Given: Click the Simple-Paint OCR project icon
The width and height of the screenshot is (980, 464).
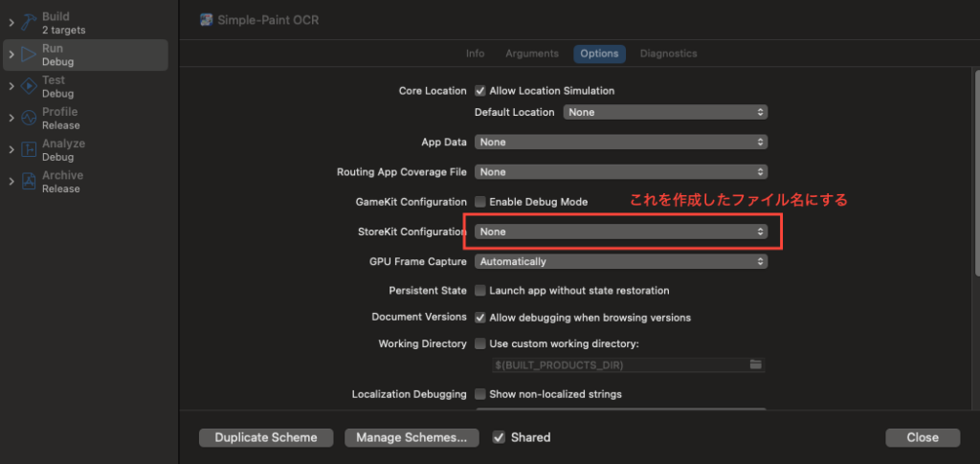Looking at the screenshot, I should pyautogui.click(x=206, y=20).
